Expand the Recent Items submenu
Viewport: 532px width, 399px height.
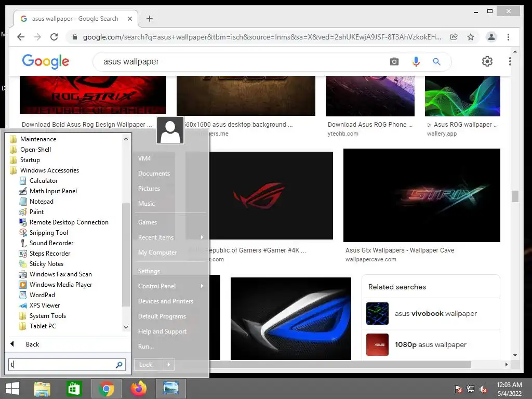[170, 237]
